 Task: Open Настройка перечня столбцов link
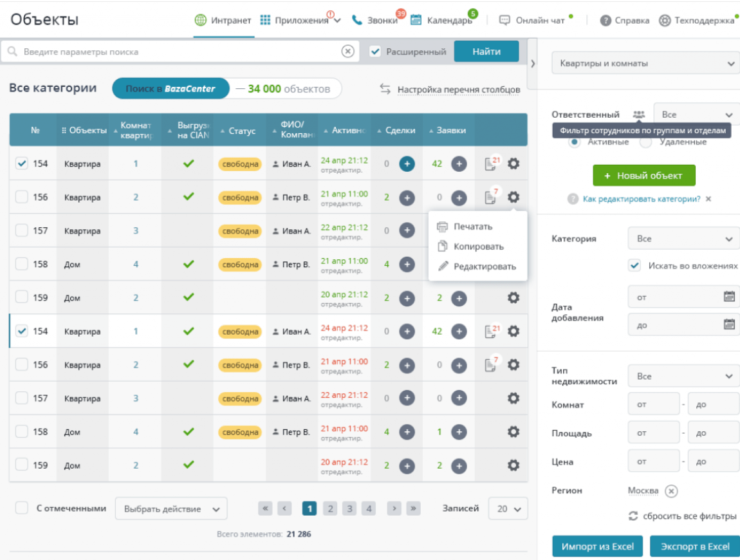pyautogui.click(x=459, y=90)
